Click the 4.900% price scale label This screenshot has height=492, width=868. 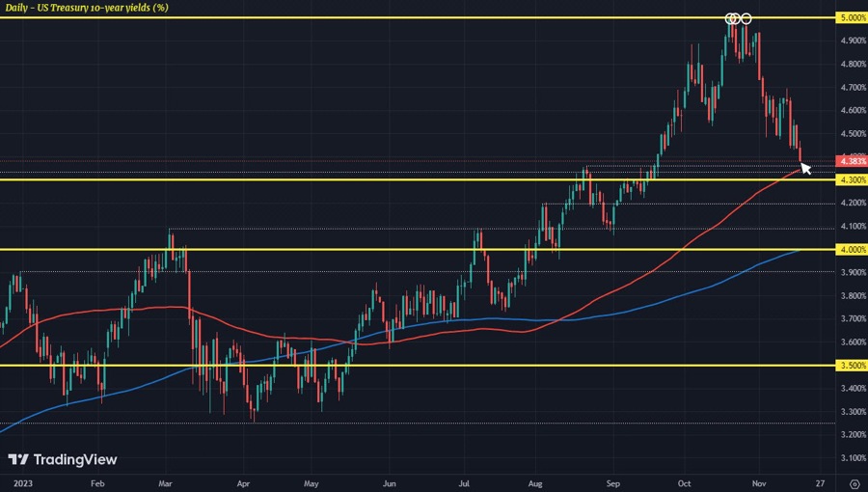click(853, 41)
